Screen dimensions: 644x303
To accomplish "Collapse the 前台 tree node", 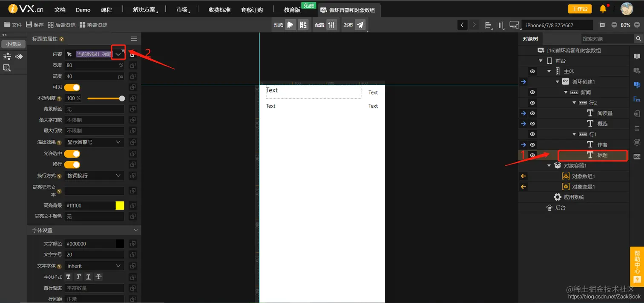I will point(541,61).
